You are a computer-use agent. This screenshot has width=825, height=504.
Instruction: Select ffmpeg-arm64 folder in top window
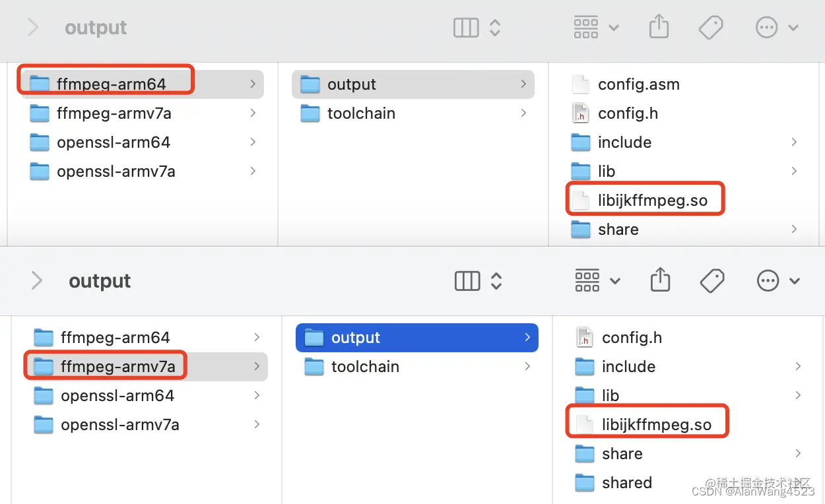coord(110,84)
